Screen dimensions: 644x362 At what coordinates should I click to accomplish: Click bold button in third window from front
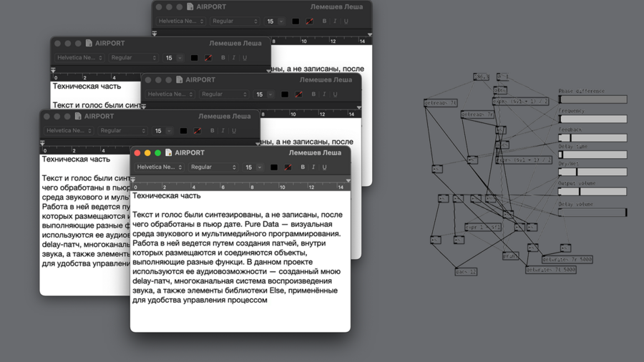(x=313, y=94)
